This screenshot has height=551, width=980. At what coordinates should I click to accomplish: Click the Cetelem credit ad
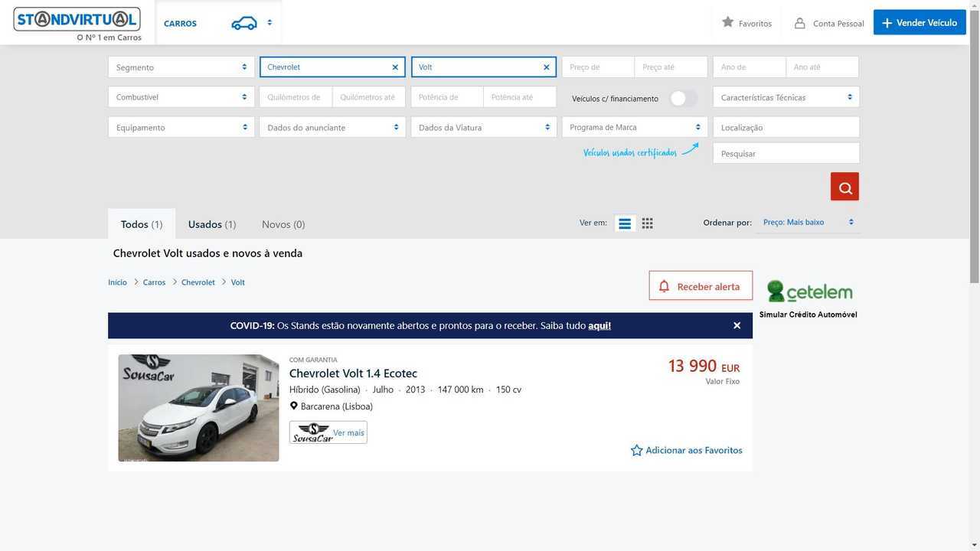coord(808,298)
